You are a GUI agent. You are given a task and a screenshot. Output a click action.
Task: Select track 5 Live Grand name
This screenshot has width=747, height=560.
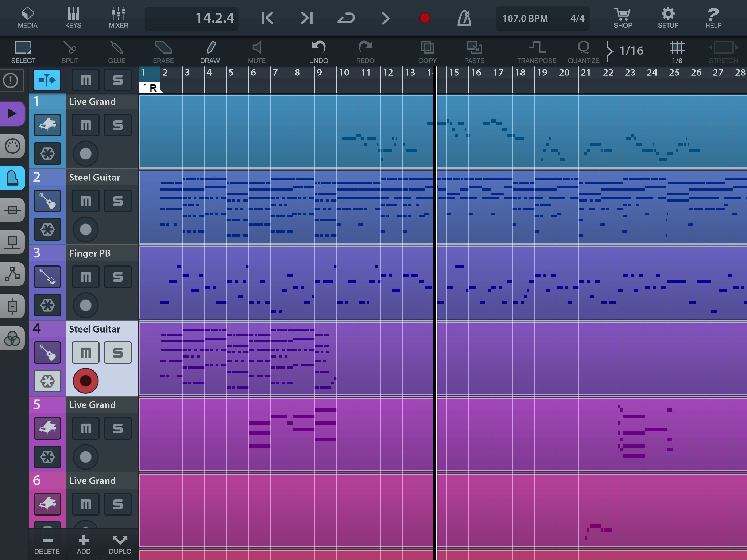coord(92,405)
